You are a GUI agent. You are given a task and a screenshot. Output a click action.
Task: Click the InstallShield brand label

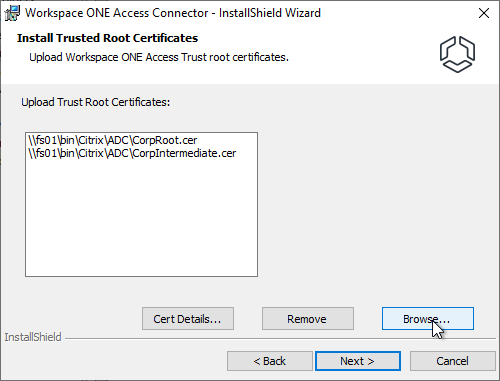(x=33, y=337)
